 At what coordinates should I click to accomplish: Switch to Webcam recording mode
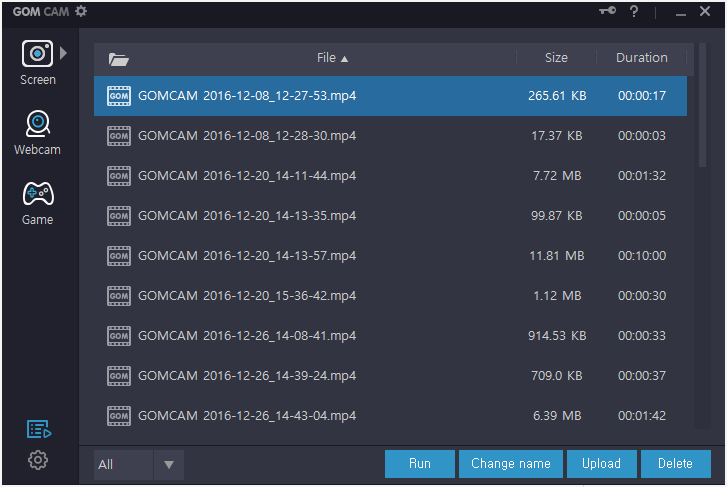(37, 124)
